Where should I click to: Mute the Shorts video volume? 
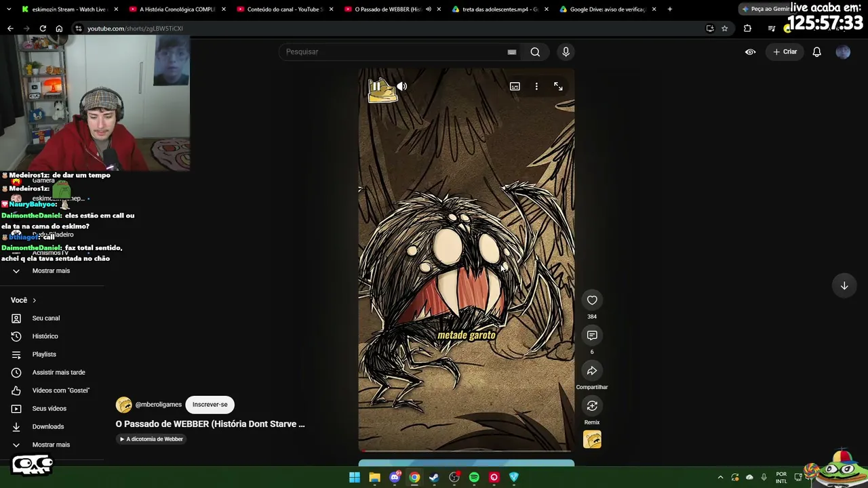pyautogui.click(x=402, y=86)
